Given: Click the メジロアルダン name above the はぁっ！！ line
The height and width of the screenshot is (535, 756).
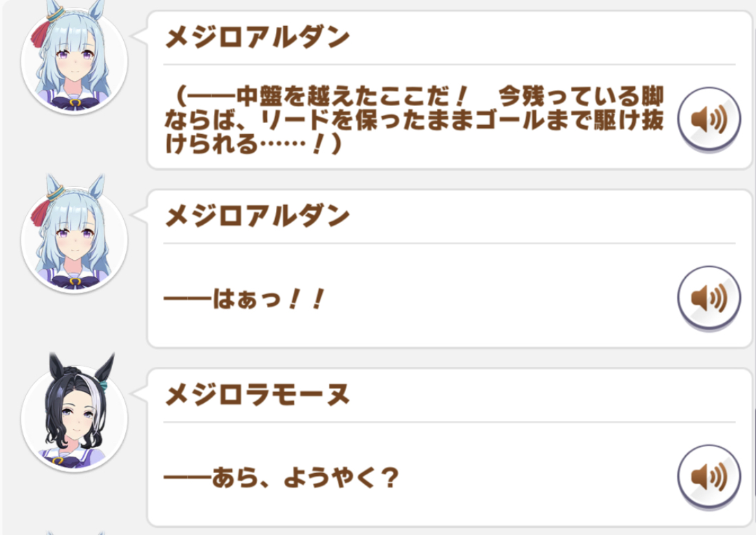Looking at the screenshot, I should click(257, 216).
